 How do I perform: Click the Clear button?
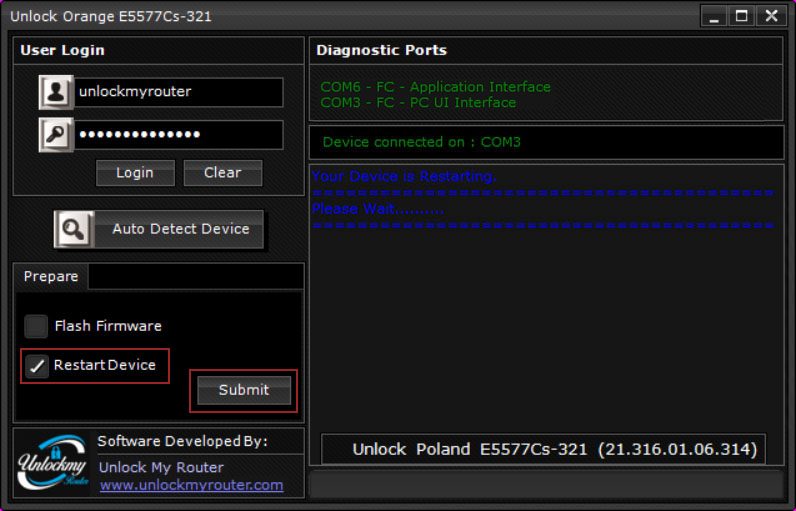point(223,173)
